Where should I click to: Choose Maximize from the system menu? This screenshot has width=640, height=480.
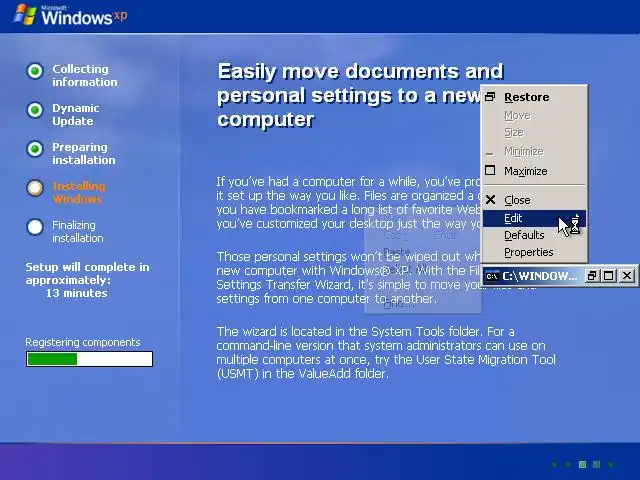click(535, 171)
